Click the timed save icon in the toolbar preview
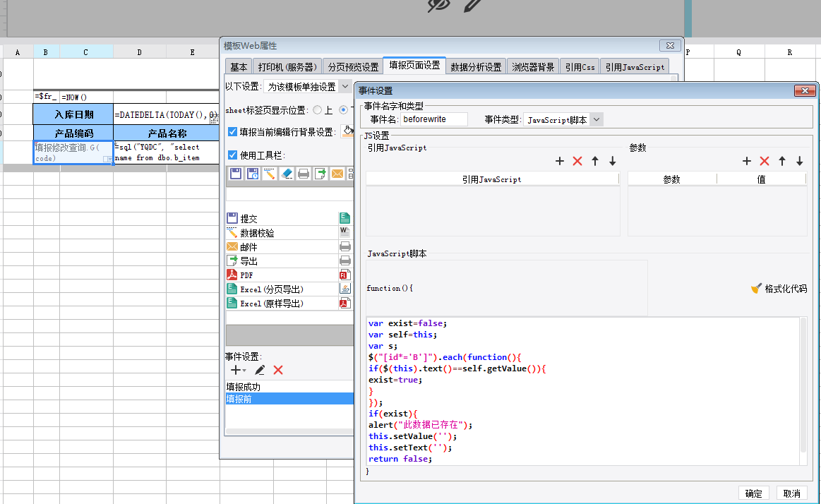The image size is (821, 504). pos(253,174)
